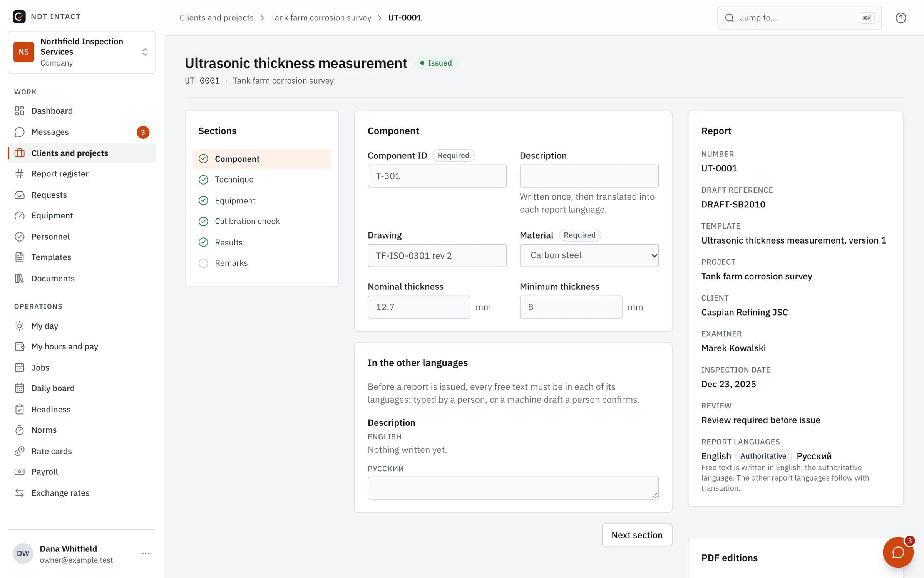This screenshot has width=924, height=578.
Task: Click the empty Description input field
Action: (589, 176)
